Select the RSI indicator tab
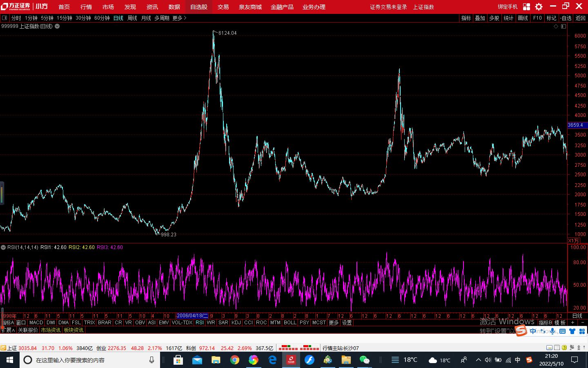Screen dimensions: 588x368 [x=199, y=323]
